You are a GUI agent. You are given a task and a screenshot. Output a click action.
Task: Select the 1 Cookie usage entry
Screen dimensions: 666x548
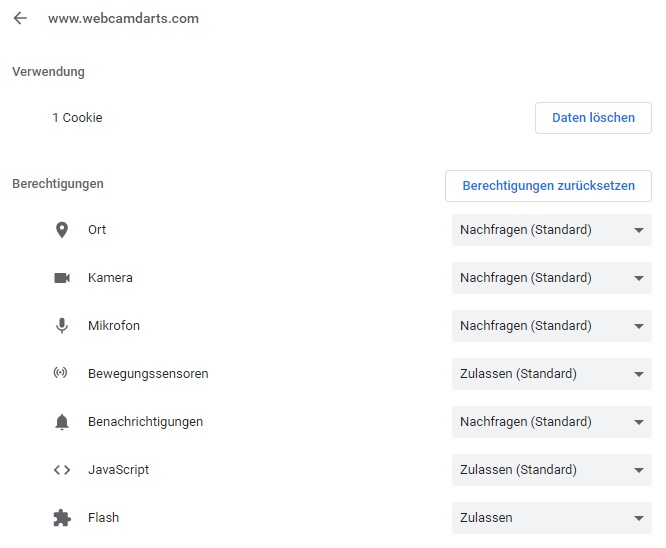tap(77, 118)
